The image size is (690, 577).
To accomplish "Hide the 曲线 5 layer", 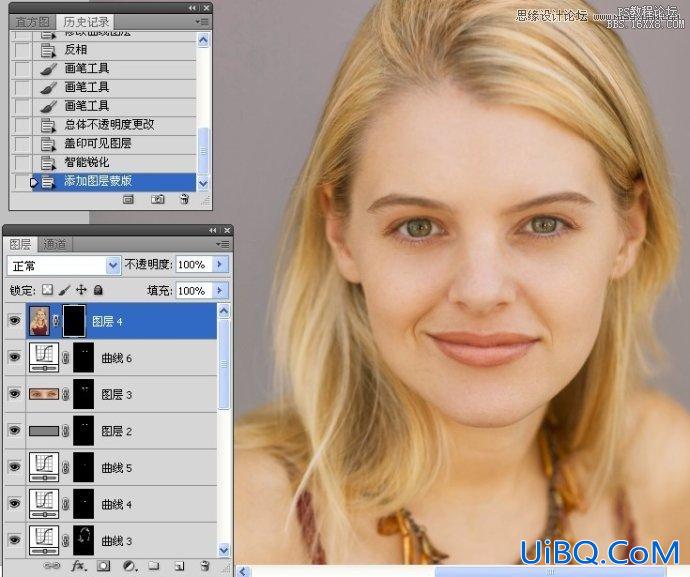I will click(x=15, y=467).
